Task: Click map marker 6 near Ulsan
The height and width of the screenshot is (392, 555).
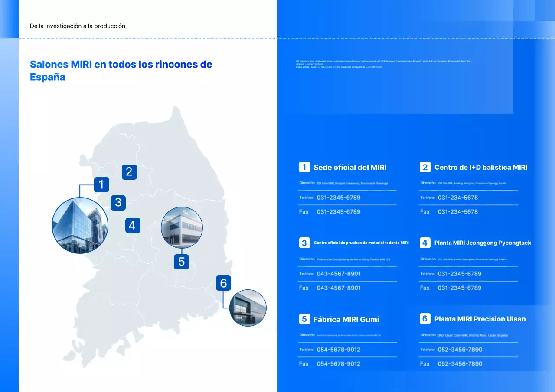Action: (223, 282)
